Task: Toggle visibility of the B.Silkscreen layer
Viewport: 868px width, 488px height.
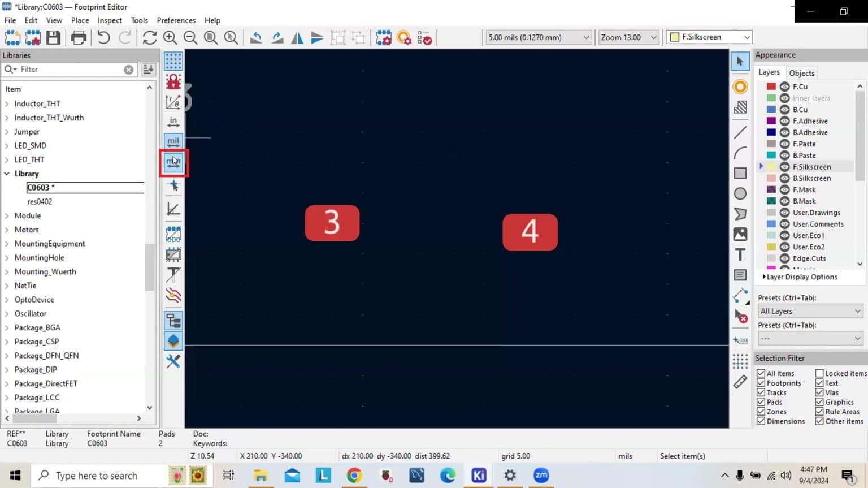Action: click(785, 178)
